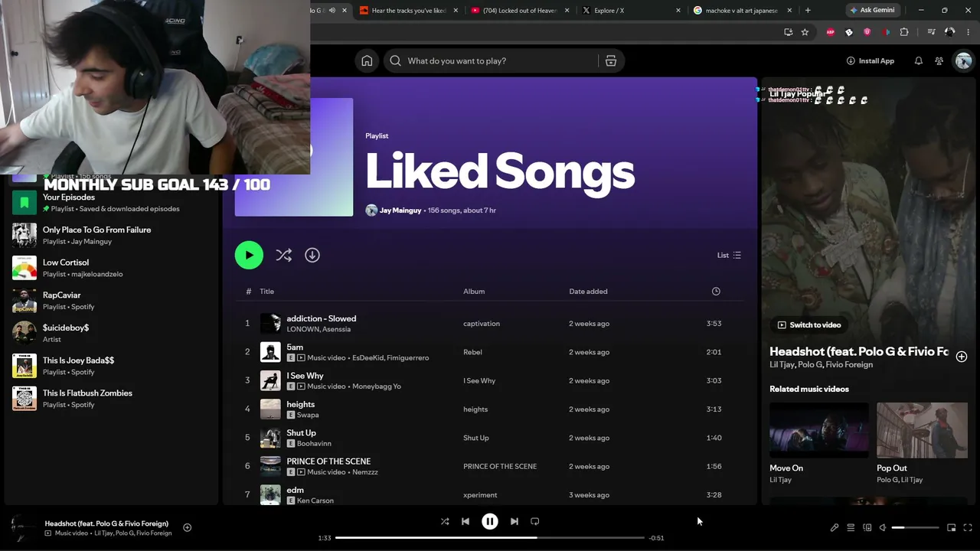Adjust the volume slider
The height and width of the screenshot is (551, 980).
point(916,527)
